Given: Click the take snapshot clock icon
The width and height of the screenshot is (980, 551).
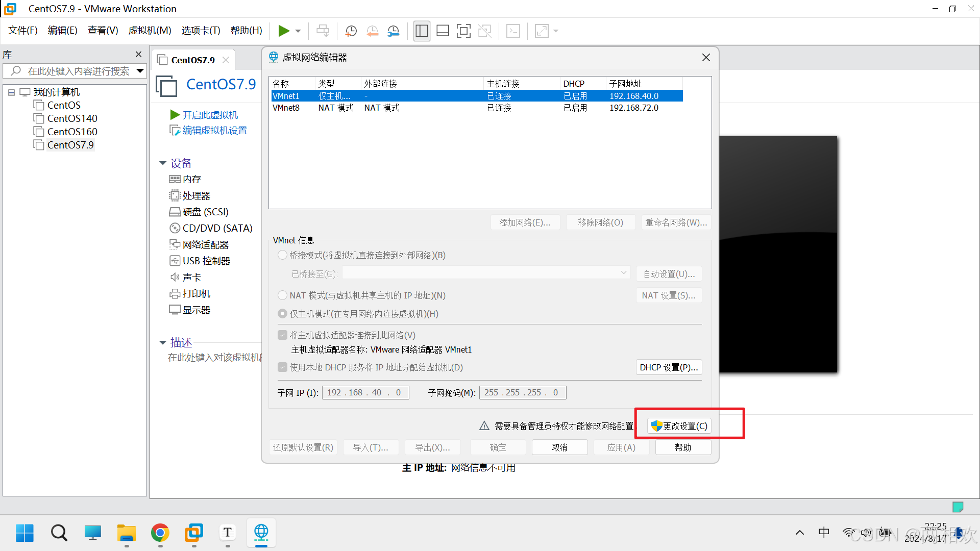Looking at the screenshot, I should 351,31.
